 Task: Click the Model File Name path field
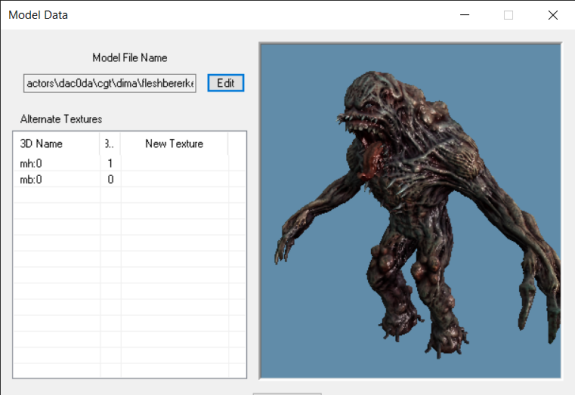(110, 83)
